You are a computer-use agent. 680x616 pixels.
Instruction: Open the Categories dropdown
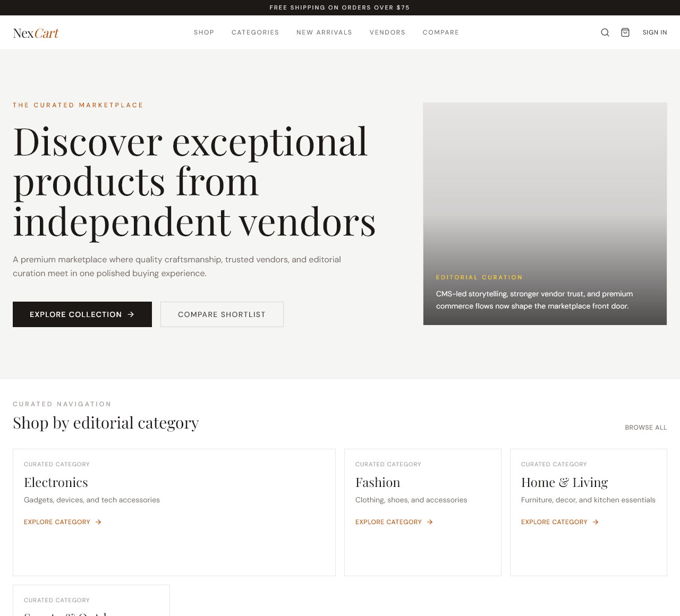[255, 32]
